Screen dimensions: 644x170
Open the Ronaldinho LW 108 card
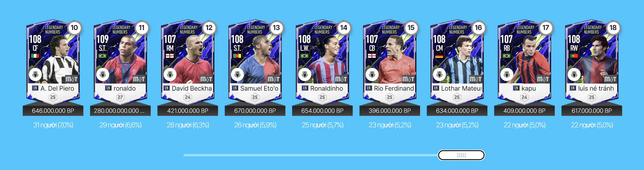[x=322, y=62]
